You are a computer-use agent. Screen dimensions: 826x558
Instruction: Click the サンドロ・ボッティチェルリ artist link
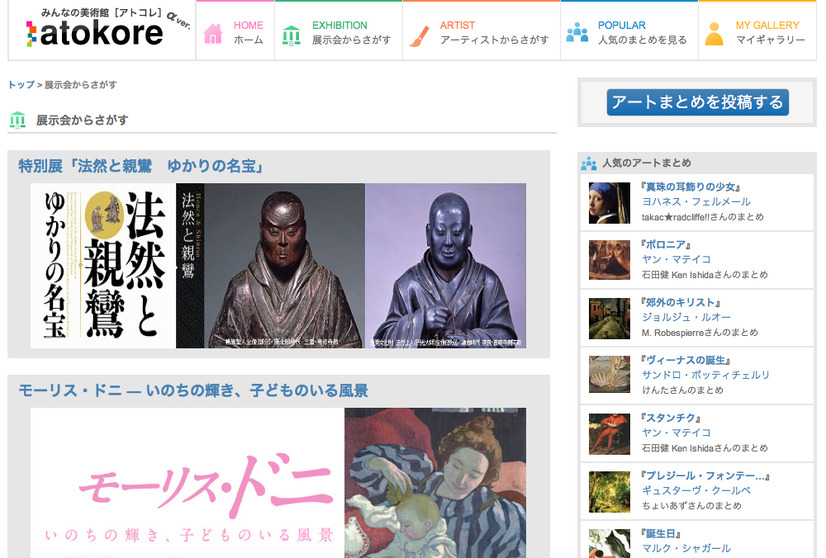705,375
